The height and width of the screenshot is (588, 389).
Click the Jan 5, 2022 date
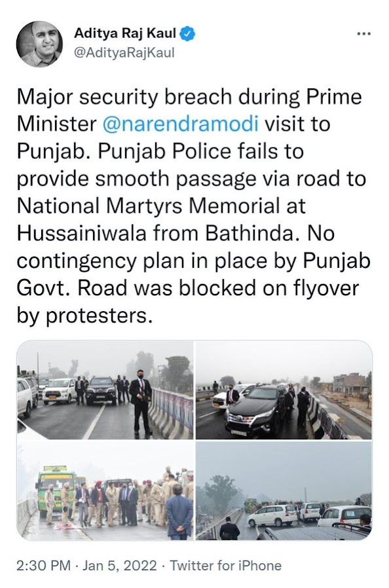pyautogui.click(x=119, y=565)
